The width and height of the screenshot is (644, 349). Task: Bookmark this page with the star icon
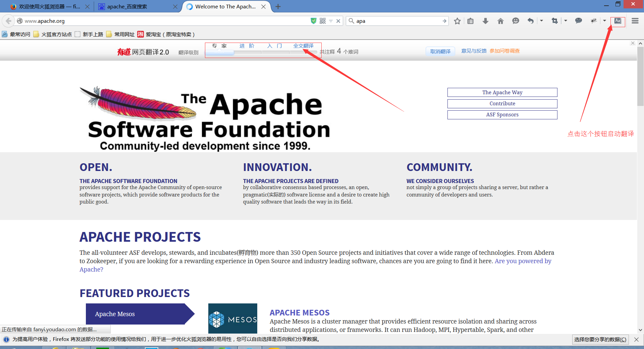tap(457, 21)
